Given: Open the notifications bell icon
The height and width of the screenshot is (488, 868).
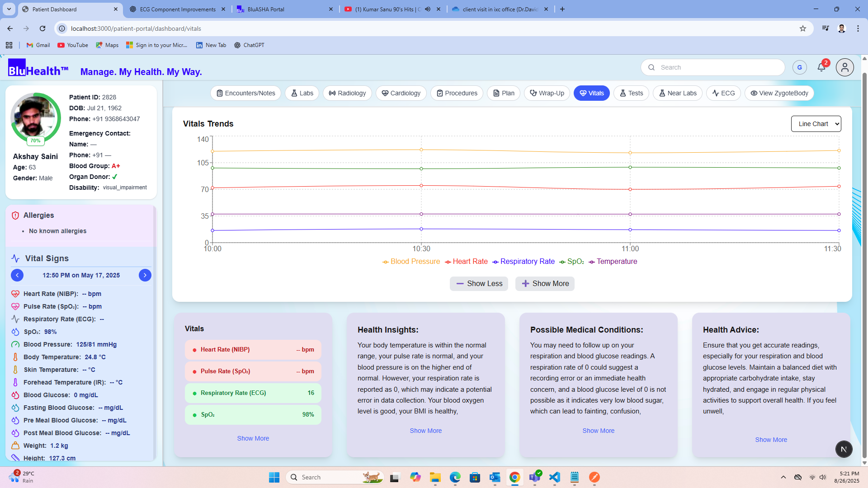Looking at the screenshot, I should click(x=821, y=67).
